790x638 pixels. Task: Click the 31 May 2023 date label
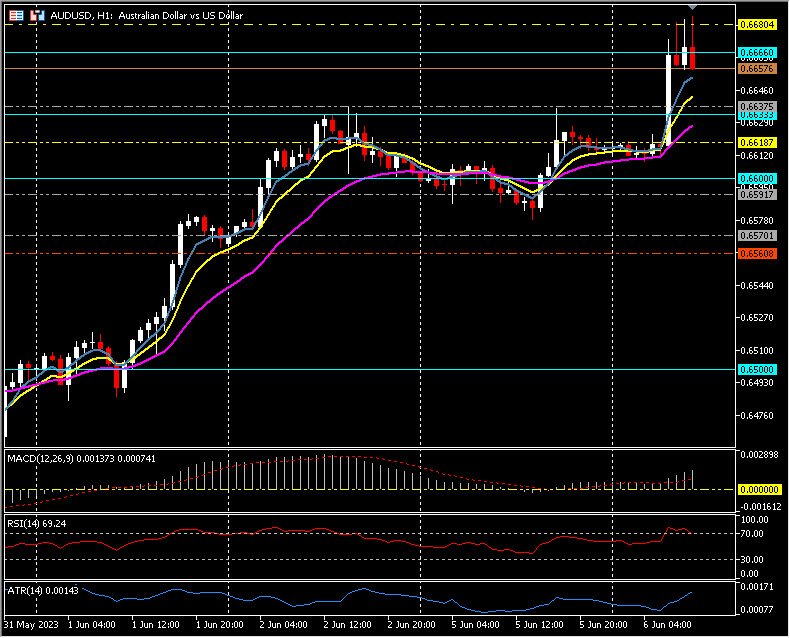(x=30, y=624)
